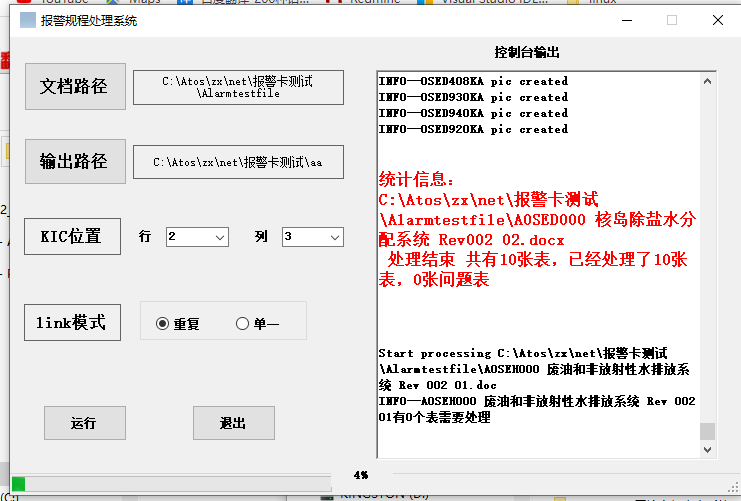Click the console output scrollbar thumb
Screen dimensions: 741x501
point(707,431)
